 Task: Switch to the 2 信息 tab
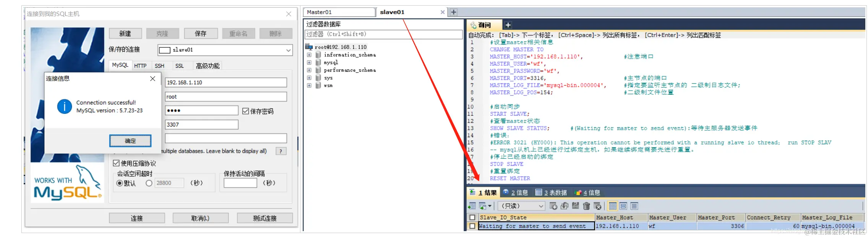coord(516,193)
